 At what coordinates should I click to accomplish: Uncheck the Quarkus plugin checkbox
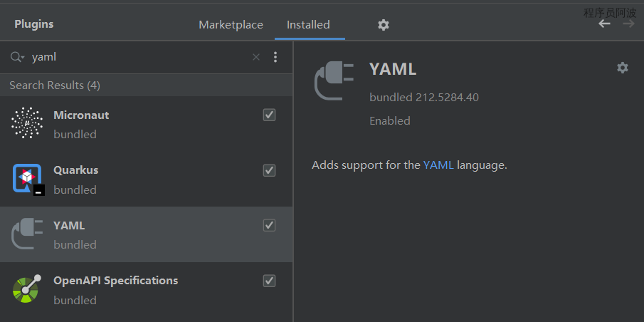pyautogui.click(x=269, y=170)
